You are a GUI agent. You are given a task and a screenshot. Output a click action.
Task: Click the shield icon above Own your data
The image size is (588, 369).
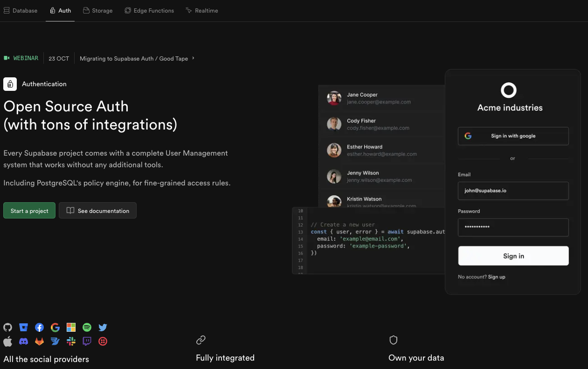click(x=393, y=340)
